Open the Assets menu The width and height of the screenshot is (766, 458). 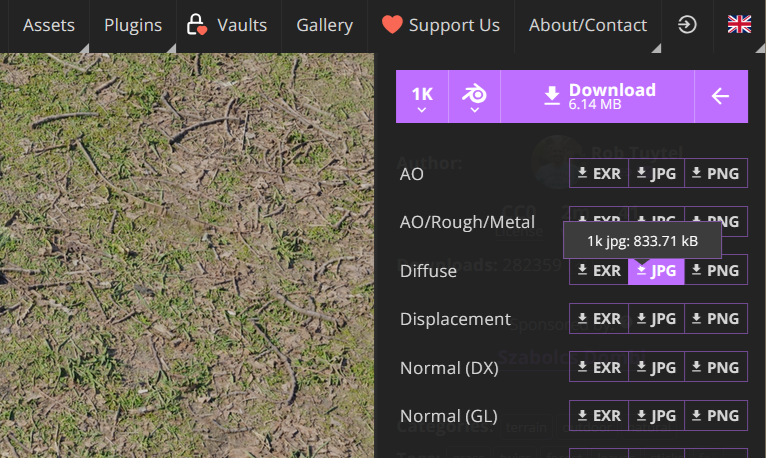click(48, 25)
